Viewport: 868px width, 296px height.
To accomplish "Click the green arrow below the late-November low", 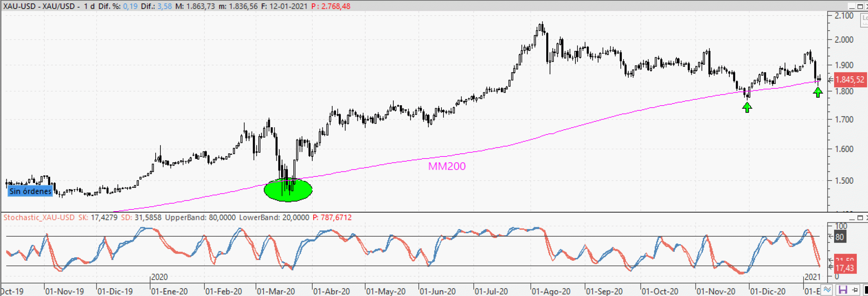I will click(747, 108).
